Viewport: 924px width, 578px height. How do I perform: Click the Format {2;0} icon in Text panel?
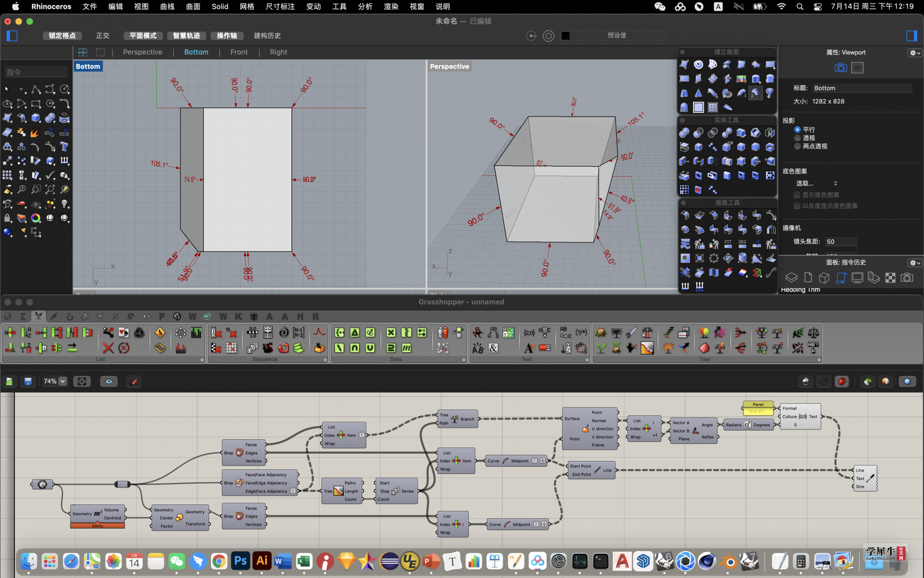(x=529, y=332)
